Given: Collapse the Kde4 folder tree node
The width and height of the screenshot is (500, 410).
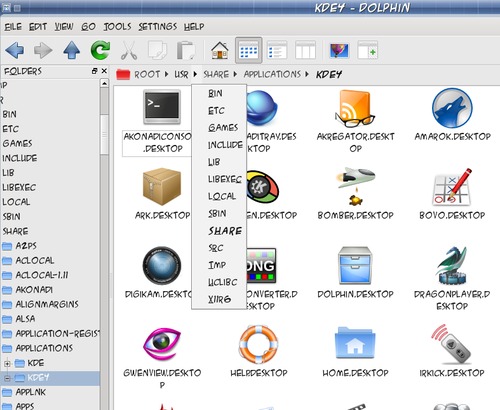Looking at the screenshot, I should pos(7,378).
